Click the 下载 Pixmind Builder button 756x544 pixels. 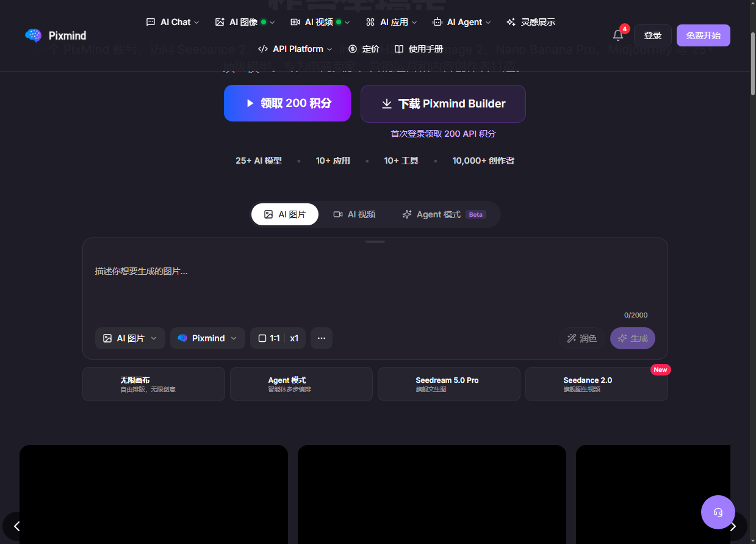(443, 104)
